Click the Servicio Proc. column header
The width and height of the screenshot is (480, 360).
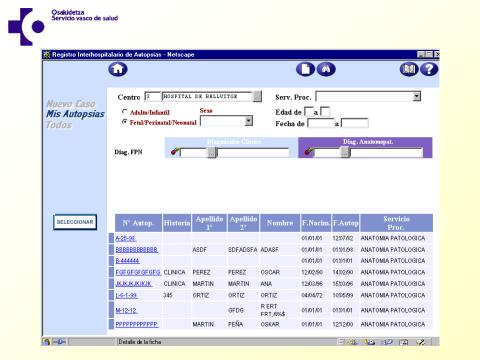(396, 223)
